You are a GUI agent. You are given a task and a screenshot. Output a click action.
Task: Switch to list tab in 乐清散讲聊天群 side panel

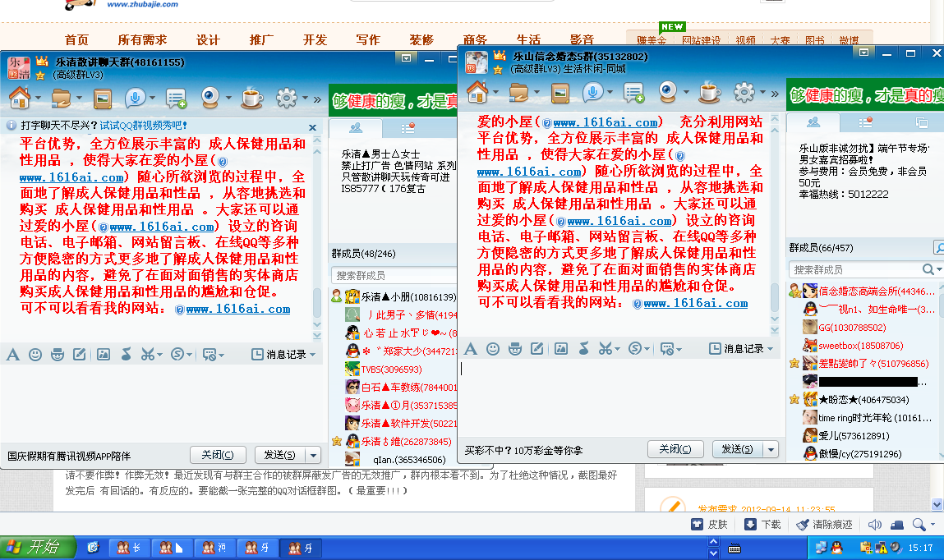click(x=408, y=127)
